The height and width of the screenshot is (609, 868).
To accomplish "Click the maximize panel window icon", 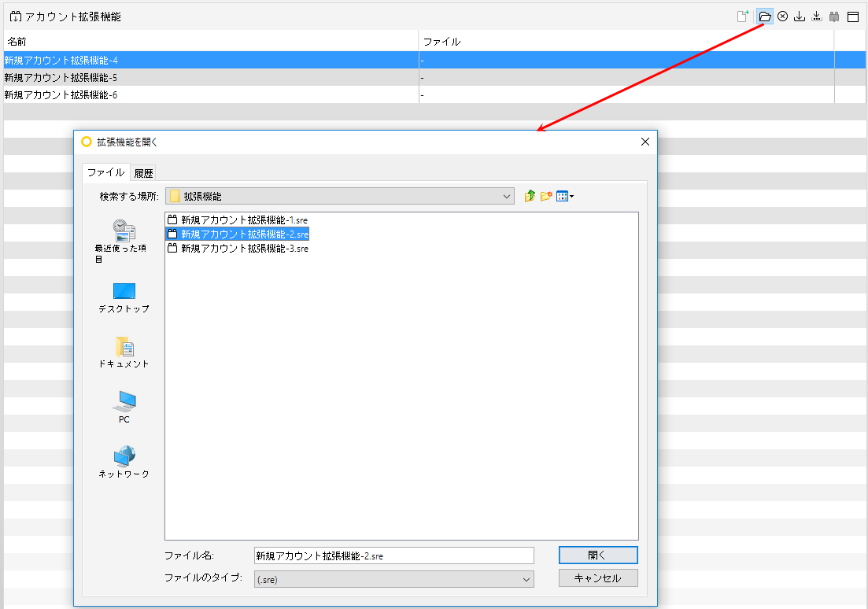I will point(853,17).
